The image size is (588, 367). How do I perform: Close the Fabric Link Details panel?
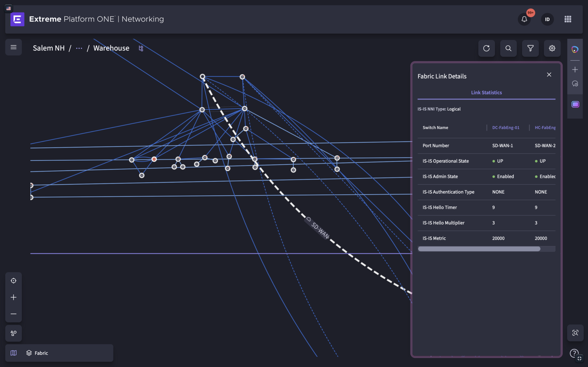[x=549, y=75]
